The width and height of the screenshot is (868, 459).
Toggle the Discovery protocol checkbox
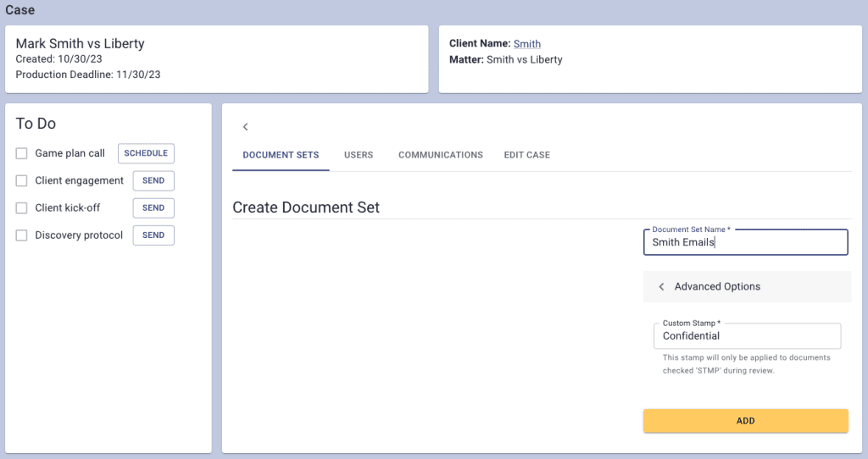click(22, 235)
